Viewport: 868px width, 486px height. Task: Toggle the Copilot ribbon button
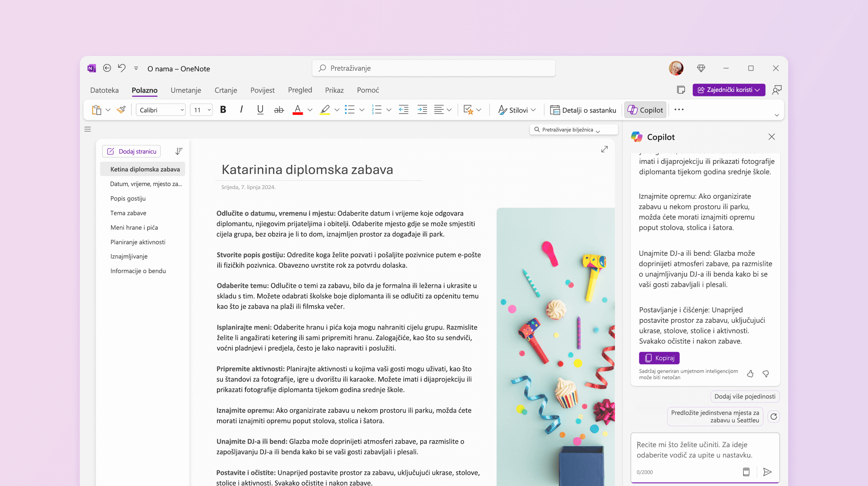click(645, 110)
